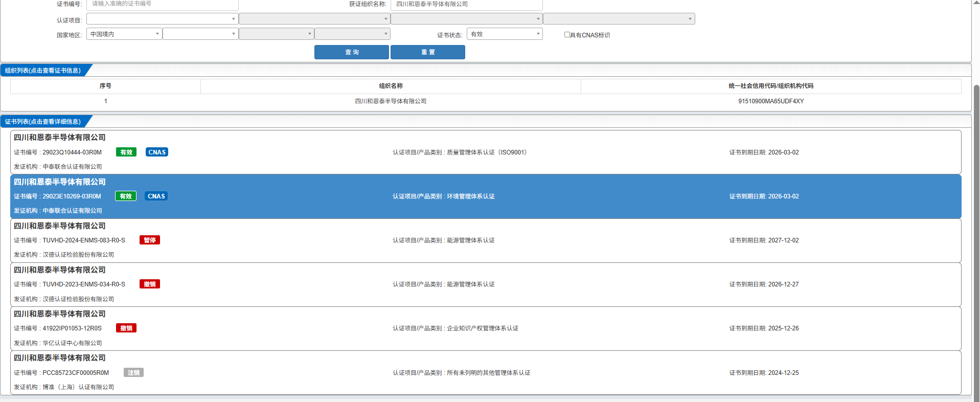Click expiry date 2024-12-25

(783, 373)
